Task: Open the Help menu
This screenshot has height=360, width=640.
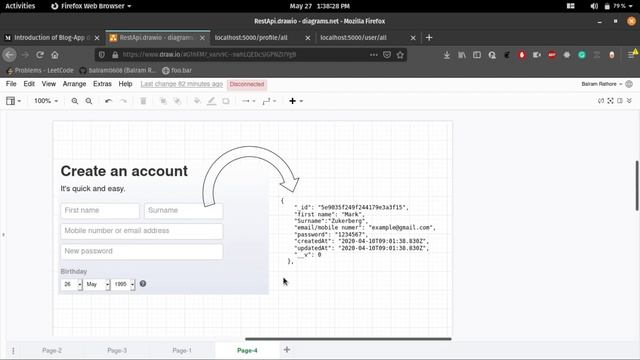Action: [x=125, y=84]
